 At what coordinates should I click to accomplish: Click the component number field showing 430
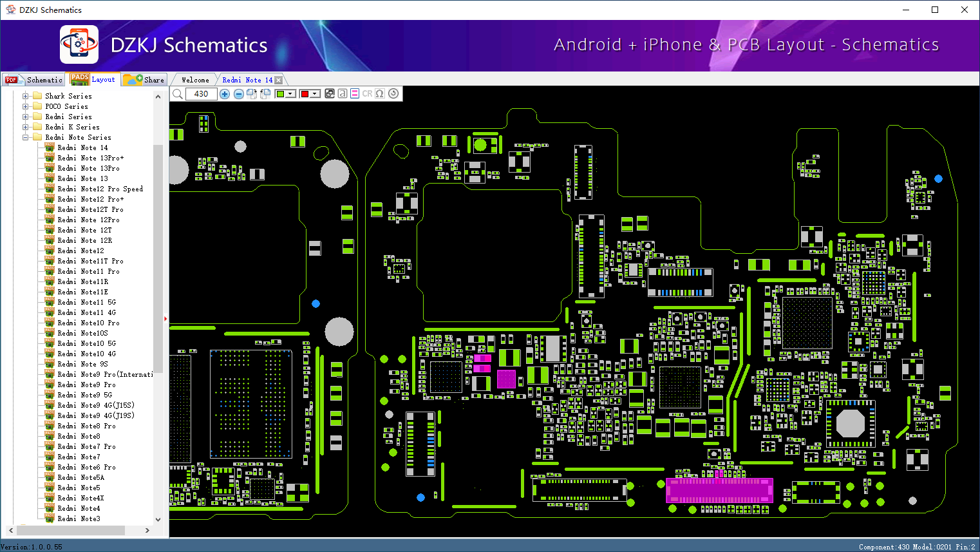tap(202, 94)
